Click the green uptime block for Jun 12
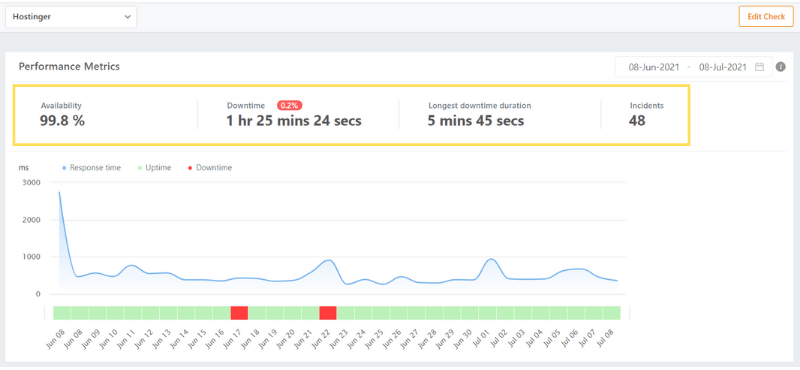 point(151,313)
